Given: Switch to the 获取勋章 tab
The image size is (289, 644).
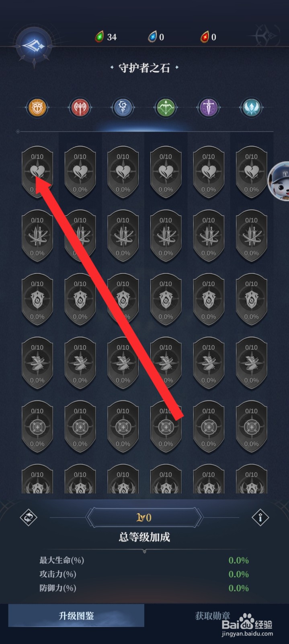Looking at the screenshot, I should pos(213,615).
